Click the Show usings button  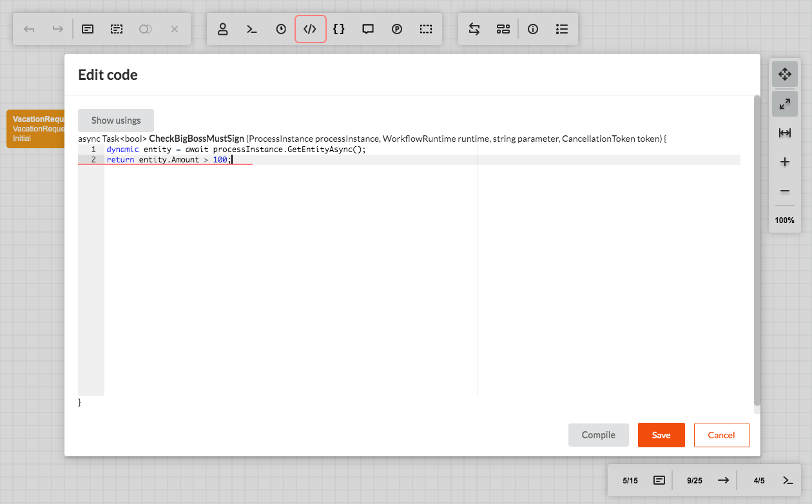point(116,121)
